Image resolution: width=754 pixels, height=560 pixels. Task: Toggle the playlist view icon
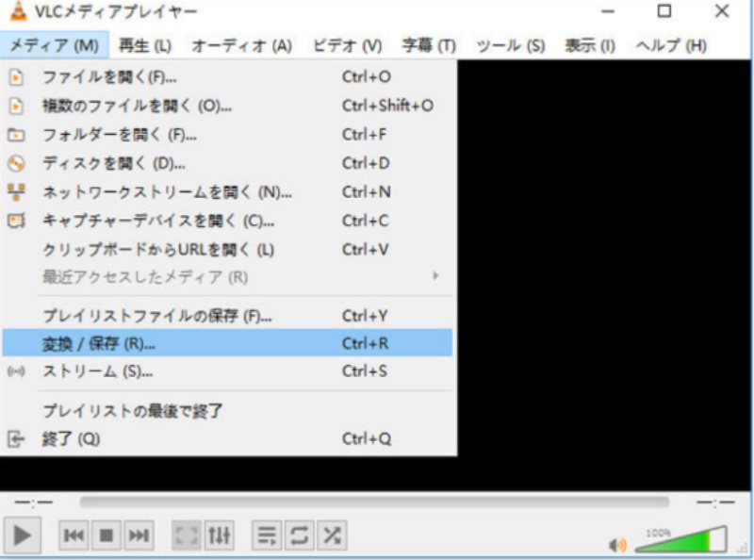coord(267,535)
